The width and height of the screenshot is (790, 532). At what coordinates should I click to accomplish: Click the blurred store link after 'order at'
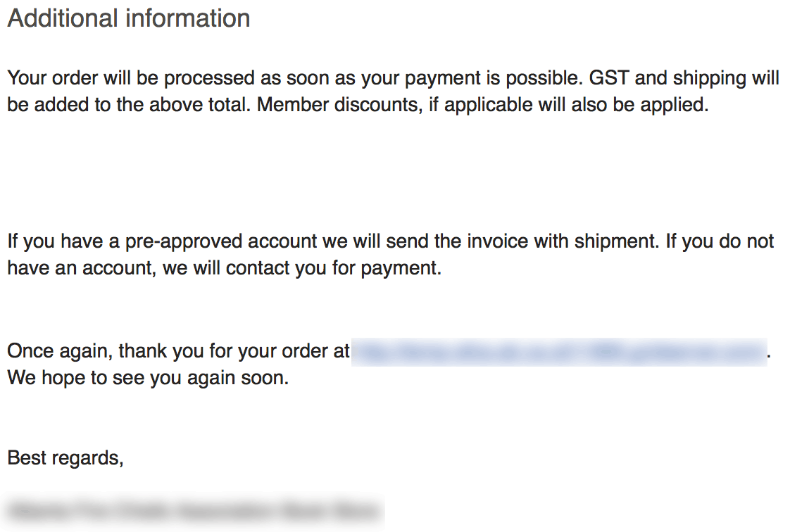[558, 351]
